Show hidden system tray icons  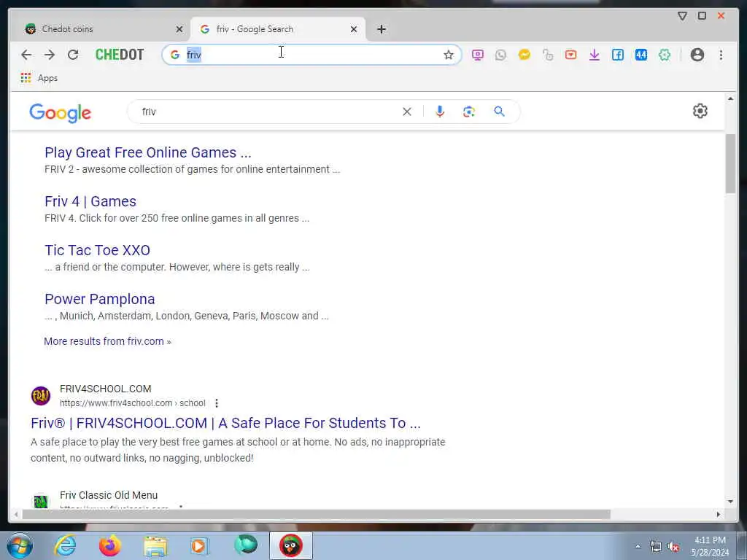click(x=638, y=546)
